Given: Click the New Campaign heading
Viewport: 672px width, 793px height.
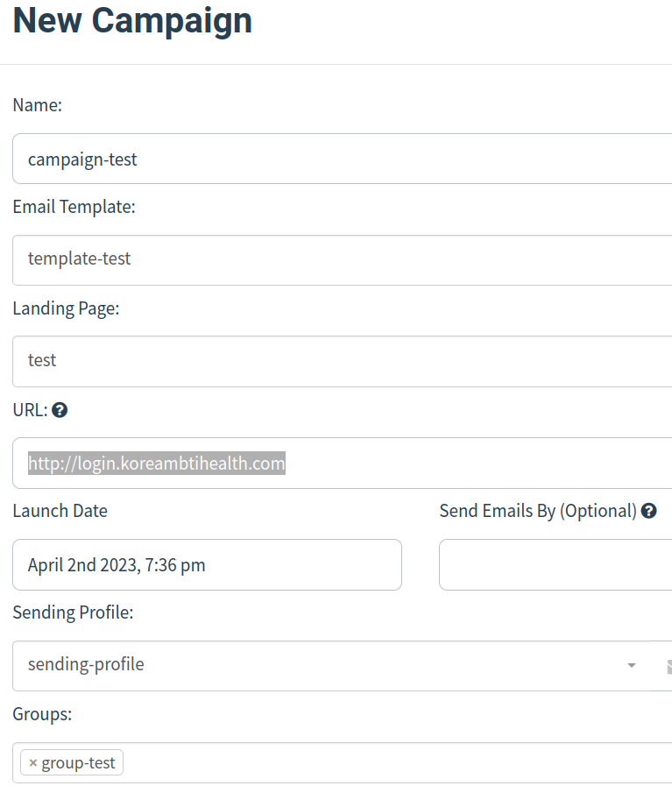Looking at the screenshot, I should (132, 20).
